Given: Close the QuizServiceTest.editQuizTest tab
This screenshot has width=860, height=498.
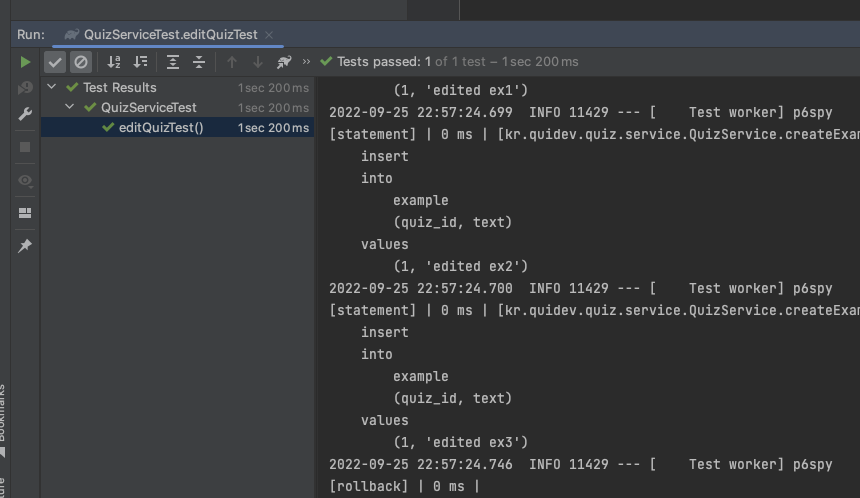Looking at the screenshot, I should [x=269, y=35].
